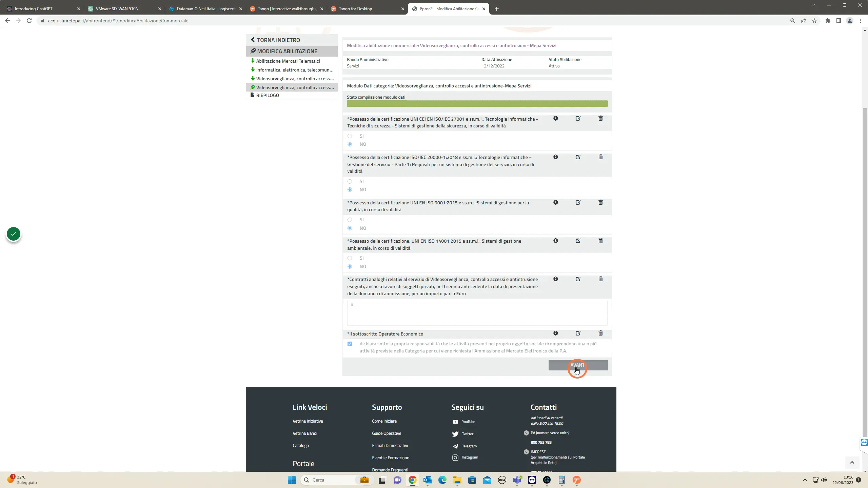The height and width of the screenshot is (488, 868).
Task: Switch to Datamax-O'Neil Italia tab
Action: 205,9
